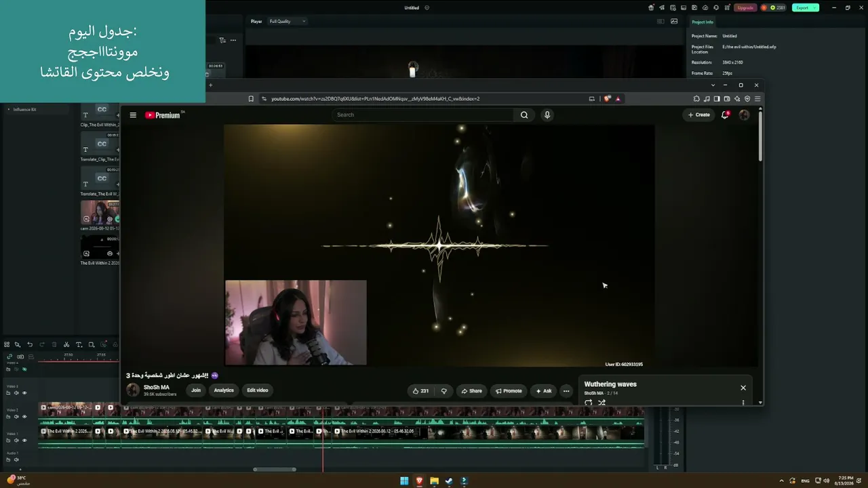Open the Windows Start menu
The height and width of the screenshot is (488, 868).
(404, 481)
